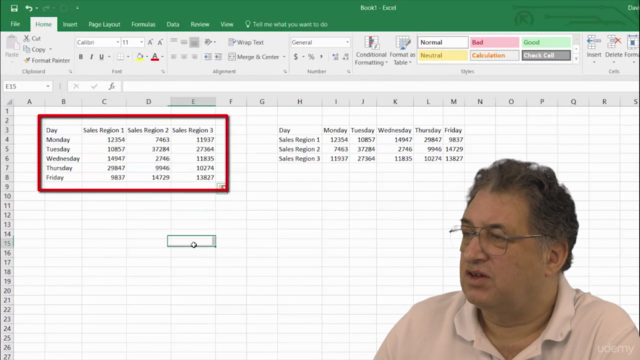Screen dimensions: 640x360
Task: Decrease font size with the small A icon
Action: coord(160,42)
